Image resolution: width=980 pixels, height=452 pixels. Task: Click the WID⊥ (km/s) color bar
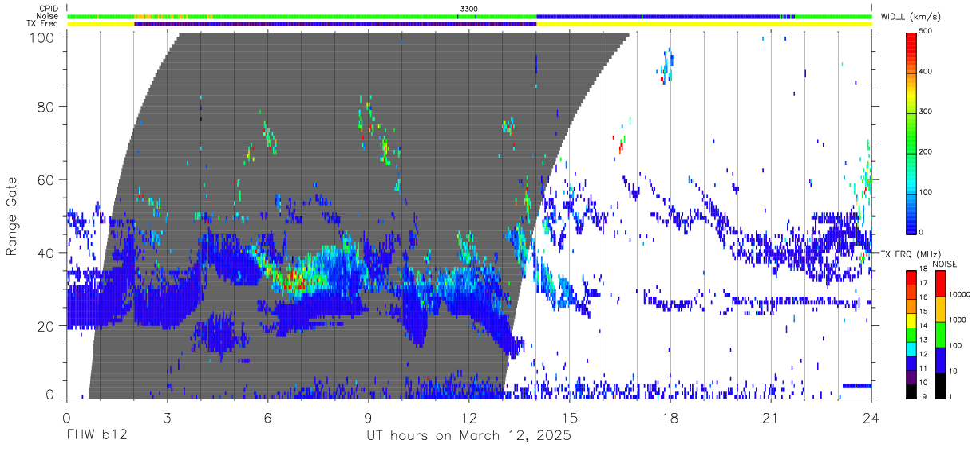911,132
